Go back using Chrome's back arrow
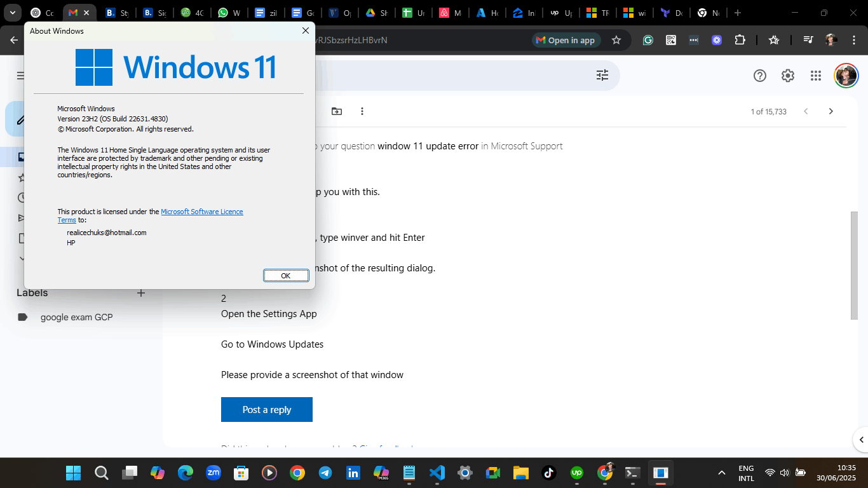 [14, 40]
